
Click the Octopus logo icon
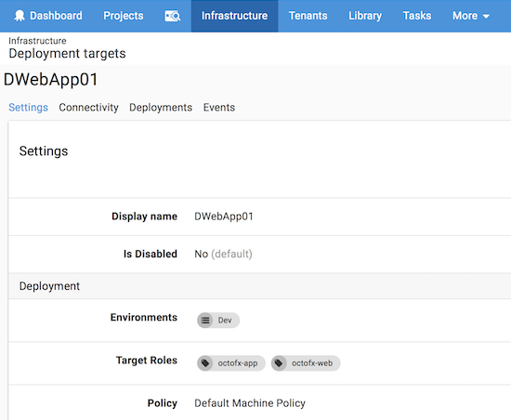(20, 16)
